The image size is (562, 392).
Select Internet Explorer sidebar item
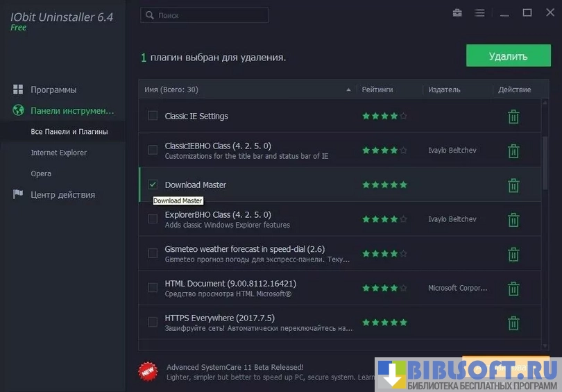(58, 153)
